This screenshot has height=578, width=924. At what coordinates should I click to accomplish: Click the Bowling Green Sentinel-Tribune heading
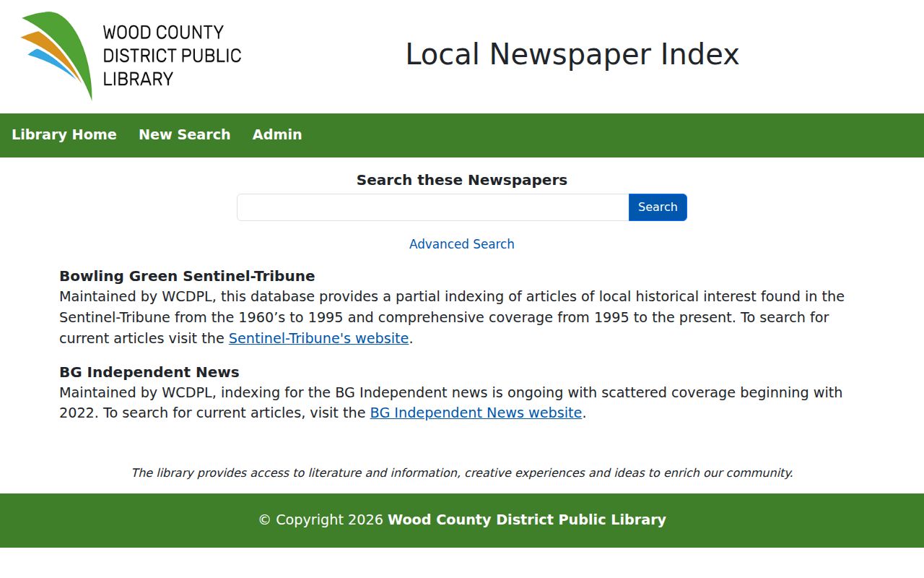[187, 276]
